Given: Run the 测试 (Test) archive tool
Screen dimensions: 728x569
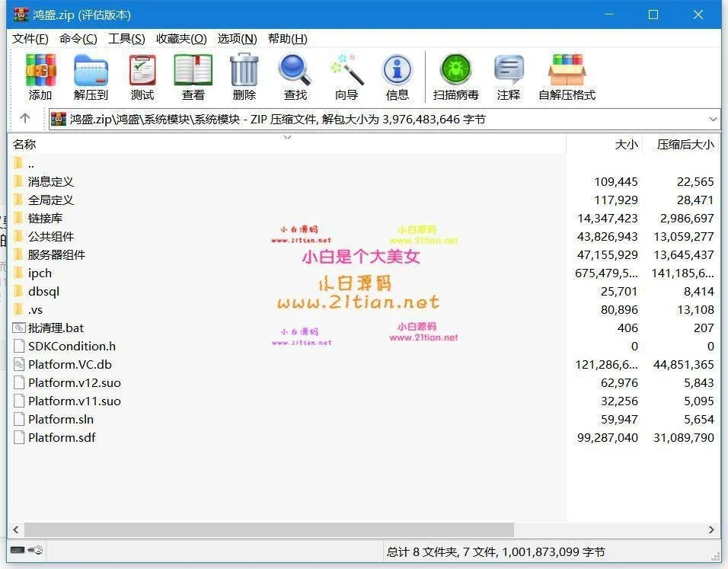Looking at the screenshot, I should 142,71.
